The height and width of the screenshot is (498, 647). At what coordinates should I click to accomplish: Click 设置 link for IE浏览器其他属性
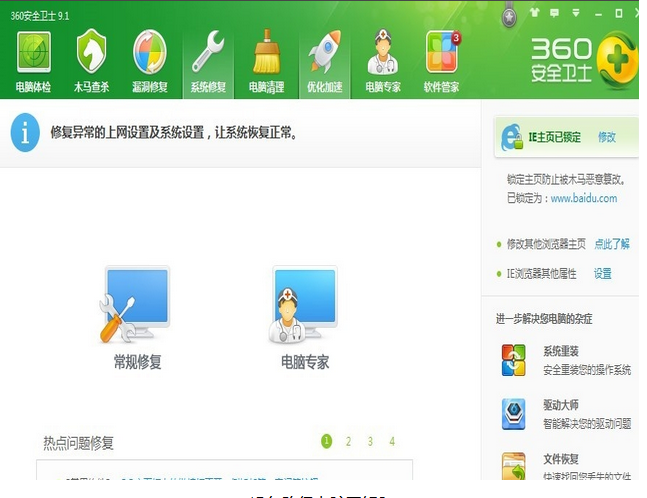point(602,274)
